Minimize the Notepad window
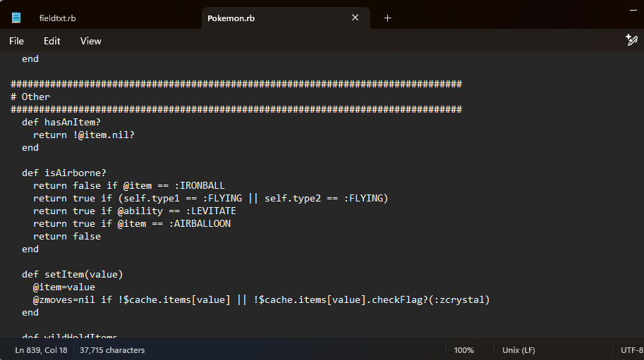Image resolution: width=644 pixels, height=360 pixels. pyautogui.click(x=631, y=7)
